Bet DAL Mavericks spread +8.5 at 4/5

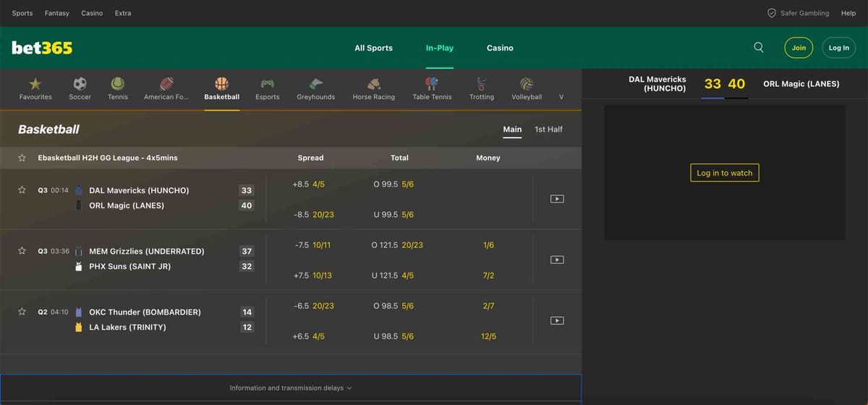[310, 184]
